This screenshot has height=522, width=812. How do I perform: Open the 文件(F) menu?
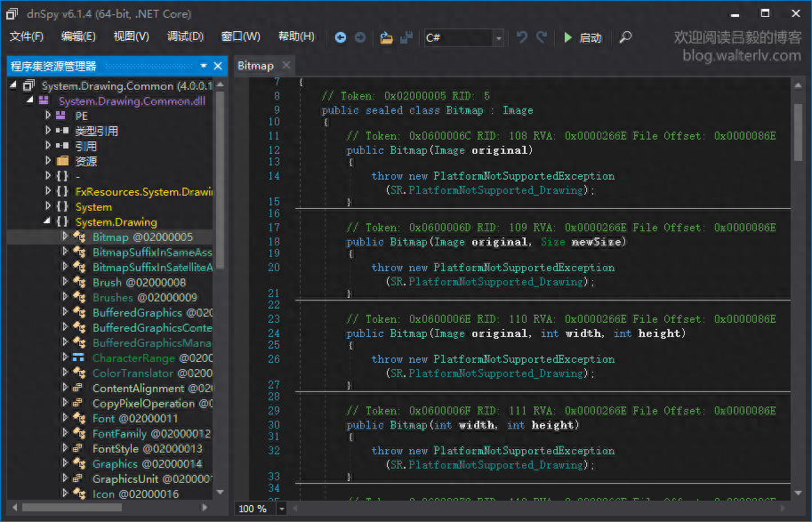click(27, 36)
